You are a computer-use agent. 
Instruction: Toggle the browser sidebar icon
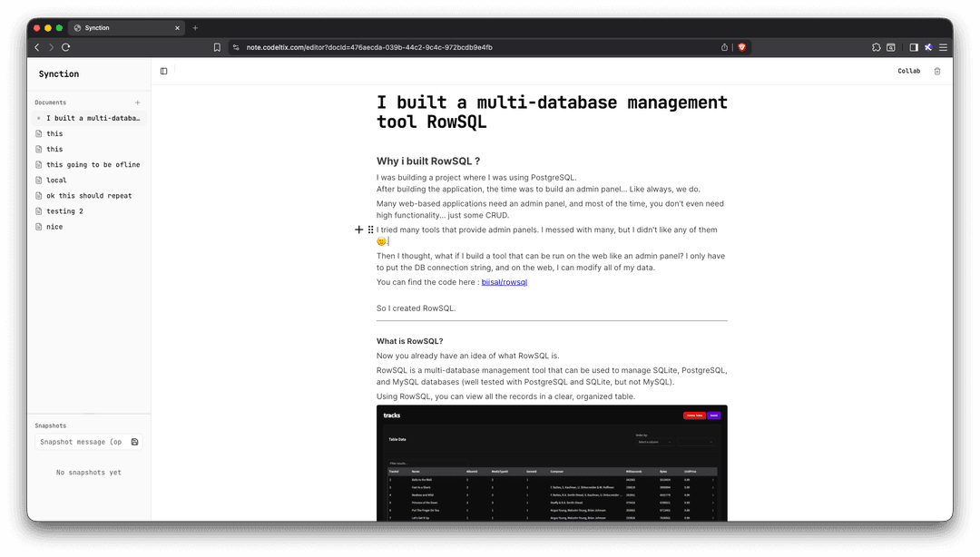tap(914, 47)
